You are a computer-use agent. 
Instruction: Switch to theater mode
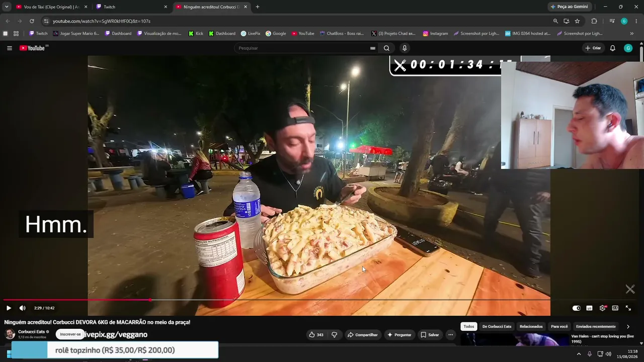tap(615, 308)
